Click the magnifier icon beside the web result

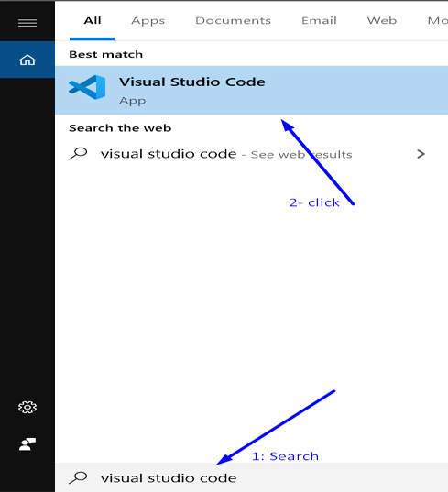click(78, 153)
